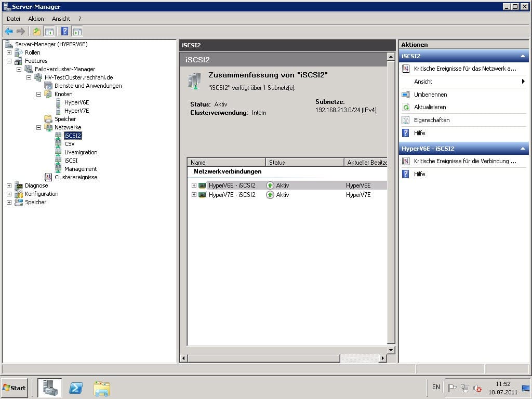Expand the HyperV7E - iSCSI2 connection row

[194, 195]
